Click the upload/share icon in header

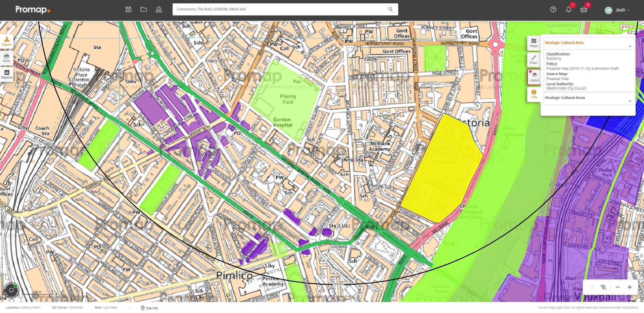[159, 9]
